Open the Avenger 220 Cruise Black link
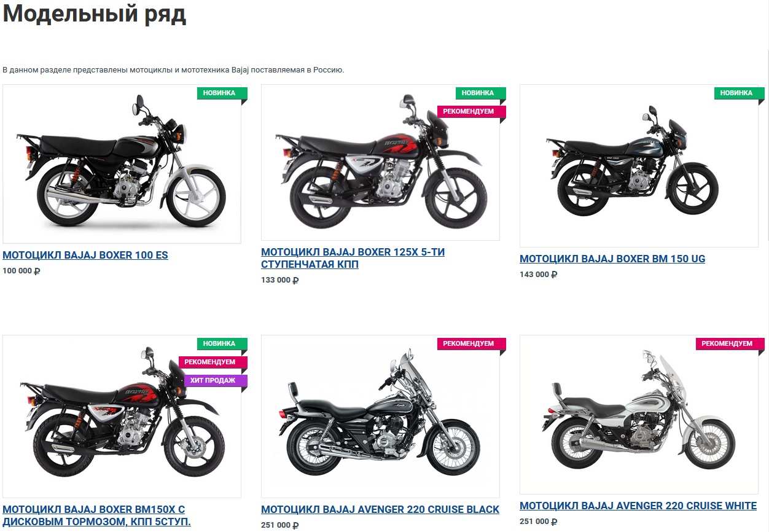 point(380,509)
